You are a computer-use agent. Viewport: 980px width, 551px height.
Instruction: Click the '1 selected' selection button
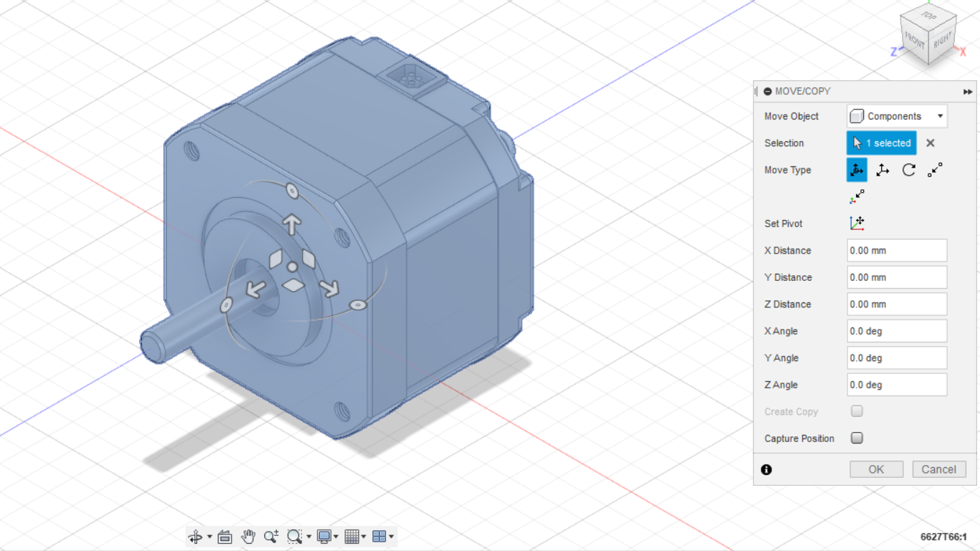click(882, 143)
